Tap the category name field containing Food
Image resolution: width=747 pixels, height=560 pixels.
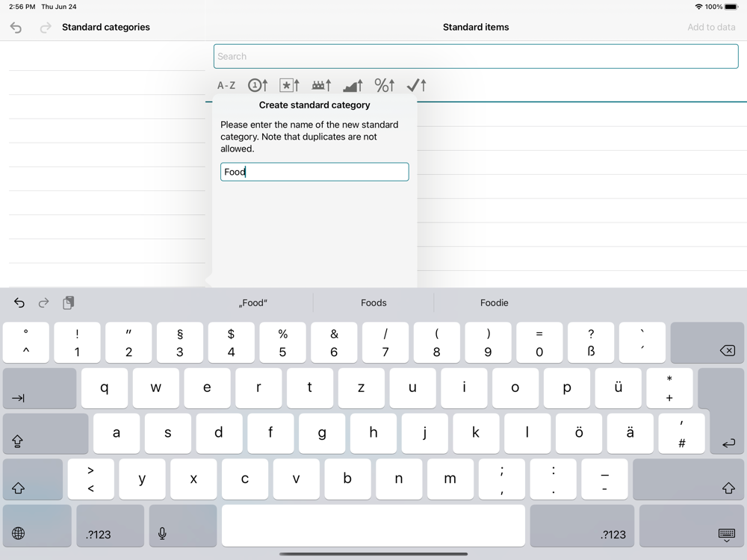[314, 172]
